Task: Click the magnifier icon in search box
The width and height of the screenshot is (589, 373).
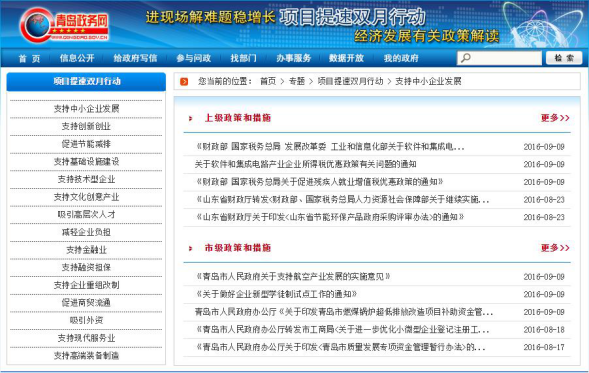Action: point(466,58)
